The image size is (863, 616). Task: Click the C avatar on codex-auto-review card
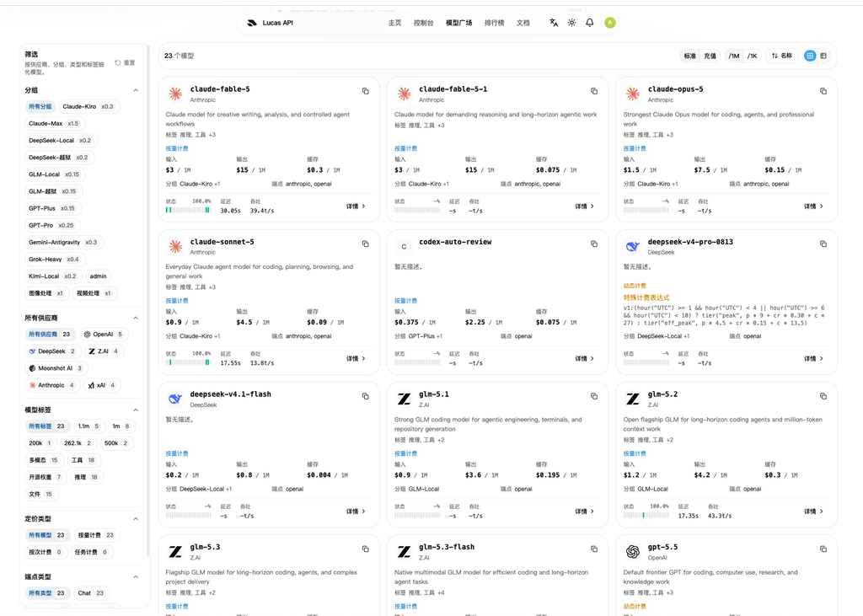click(x=404, y=247)
